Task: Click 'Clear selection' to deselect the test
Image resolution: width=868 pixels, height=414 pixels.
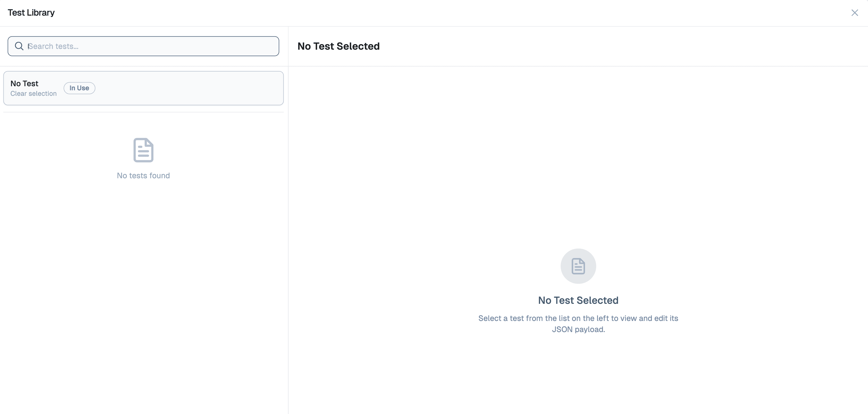Action: (x=33, y=94)
